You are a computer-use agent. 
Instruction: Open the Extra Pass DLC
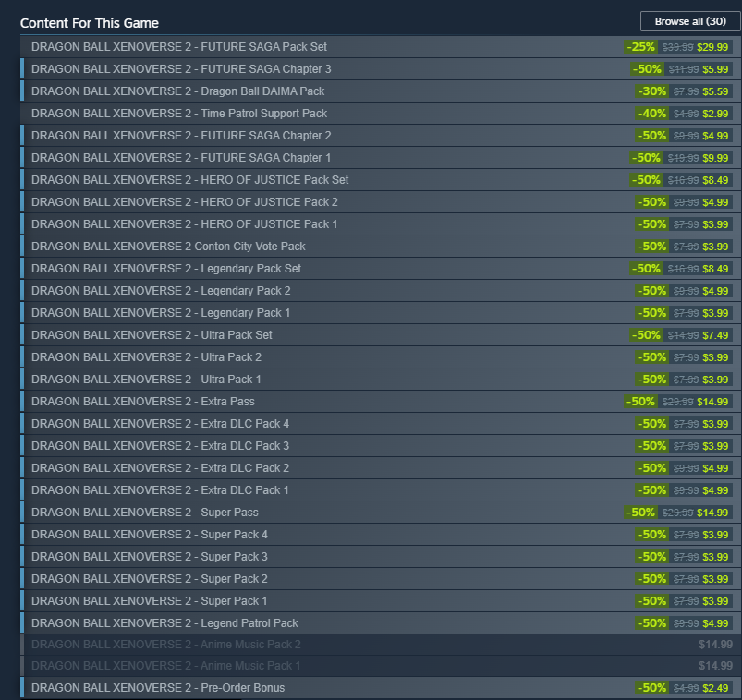381,402
